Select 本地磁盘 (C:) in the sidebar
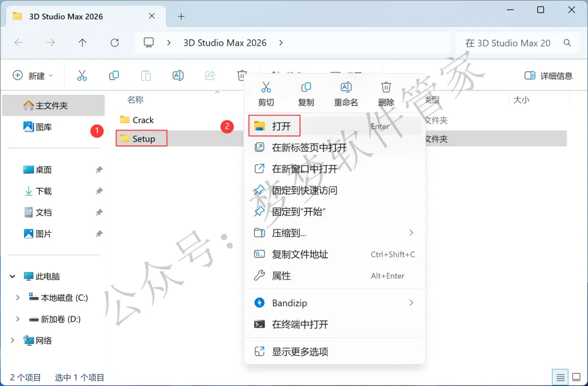This screenshot has width=588, height=386. pos(58,297)
